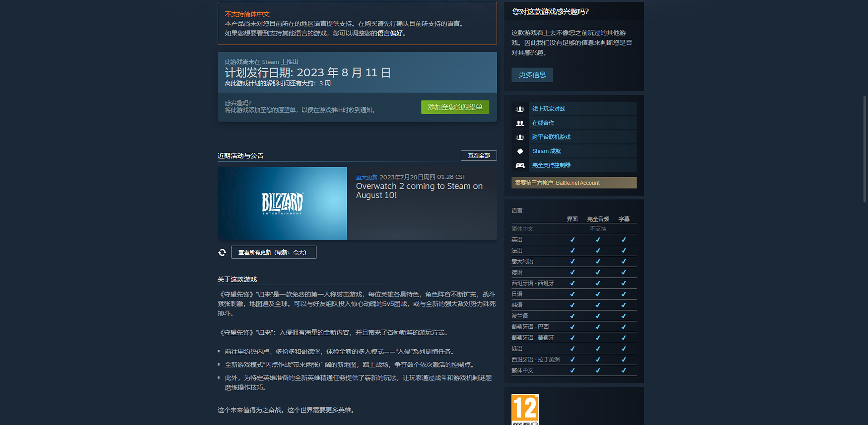Image resolution: width=868 pixels, height=425 pixels.
Task: Click the 不支持 label in 简体中文 row
Action: (x=598, y=229)
